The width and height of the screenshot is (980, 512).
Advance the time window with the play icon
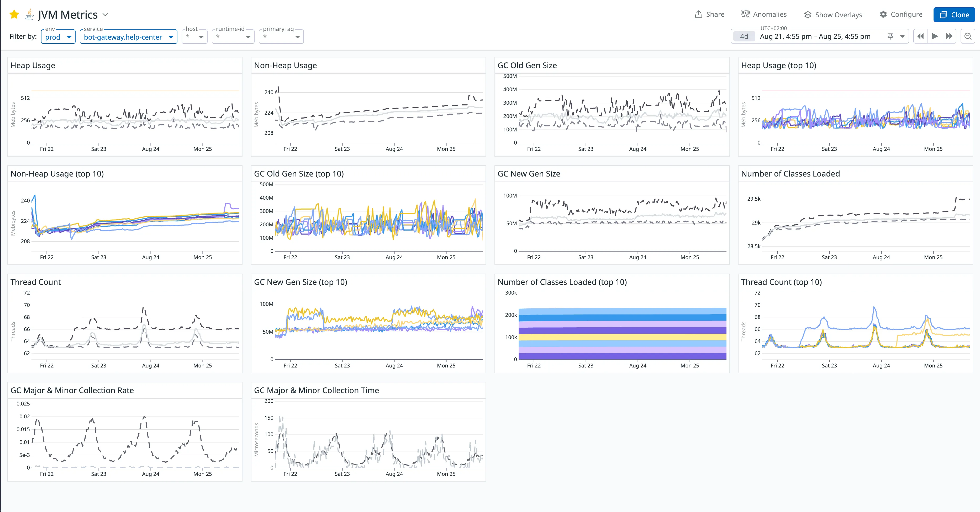[x=935, y=36]
